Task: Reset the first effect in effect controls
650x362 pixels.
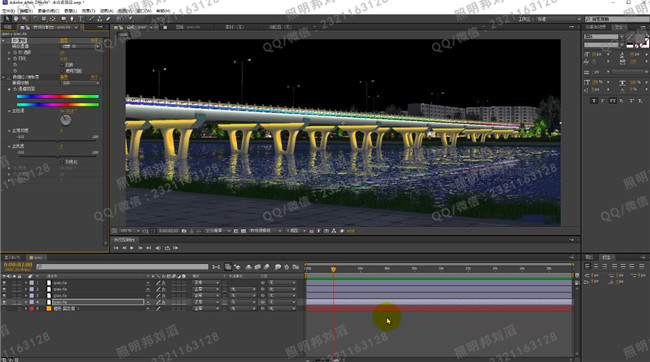Action: pos(64,41)
